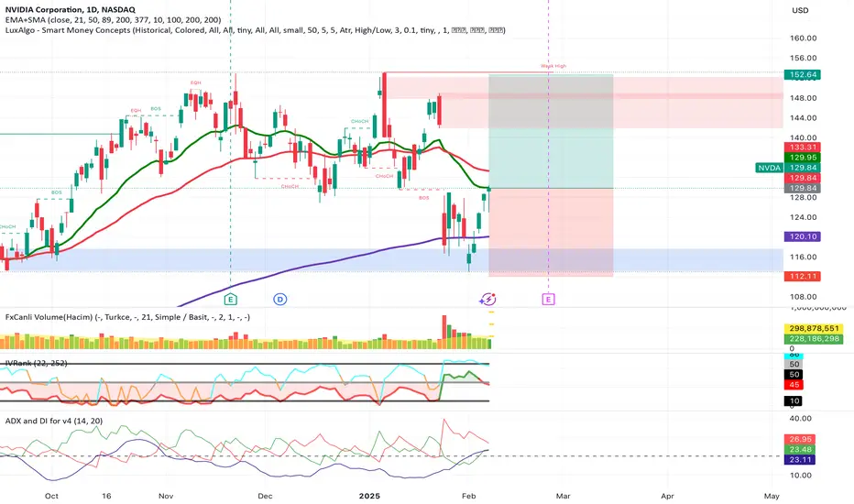
Task: Open the purple upcoming earnings E marker
Action: pyautogui.click(x=549, y=299)
